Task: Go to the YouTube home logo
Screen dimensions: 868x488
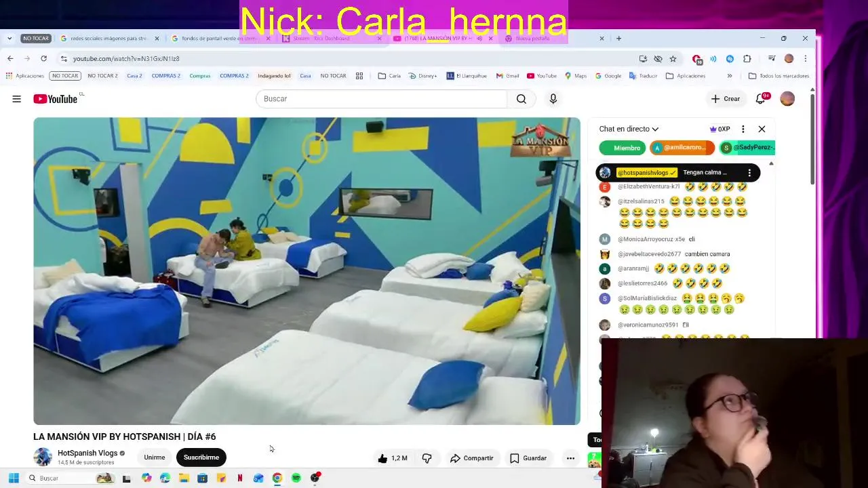Action: tap(55, 99)
